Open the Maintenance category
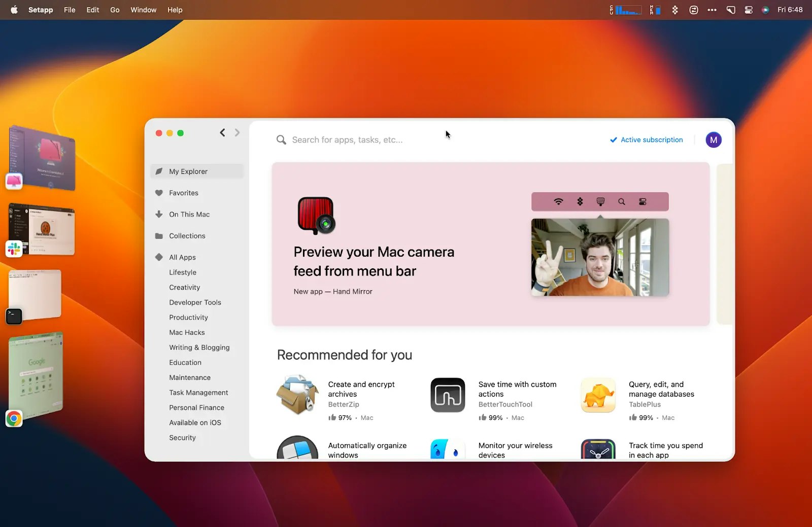This screenshot has width=812, height=527. point(190,377)
